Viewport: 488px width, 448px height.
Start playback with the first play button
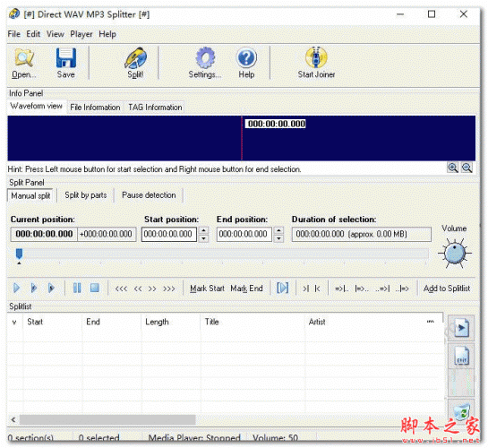pyautogui.click(x=17, y=288)
